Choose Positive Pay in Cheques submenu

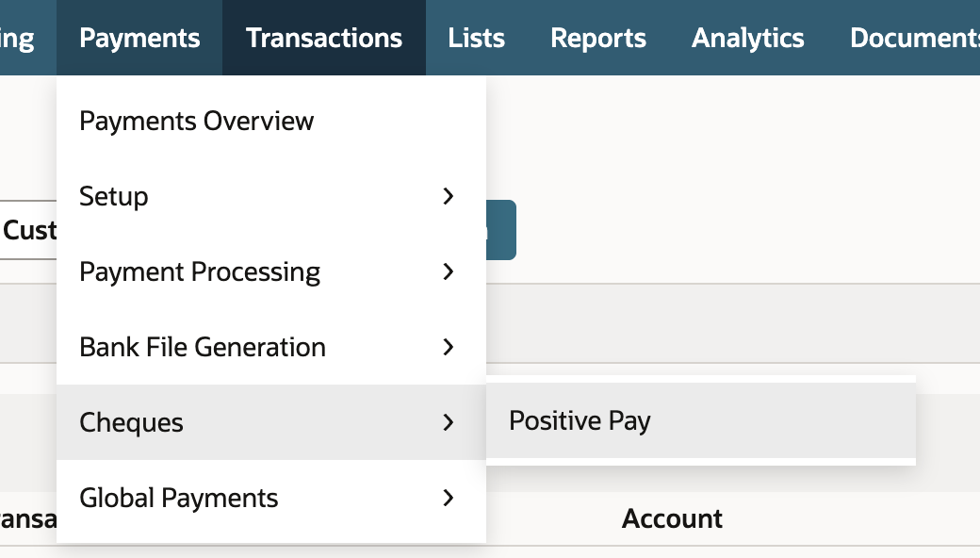point(701,420)
